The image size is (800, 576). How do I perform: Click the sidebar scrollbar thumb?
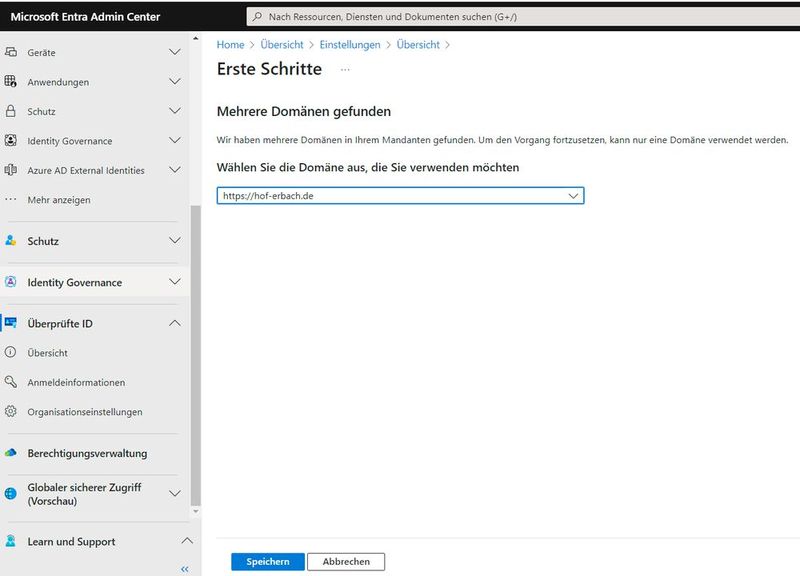coord(195,356)
